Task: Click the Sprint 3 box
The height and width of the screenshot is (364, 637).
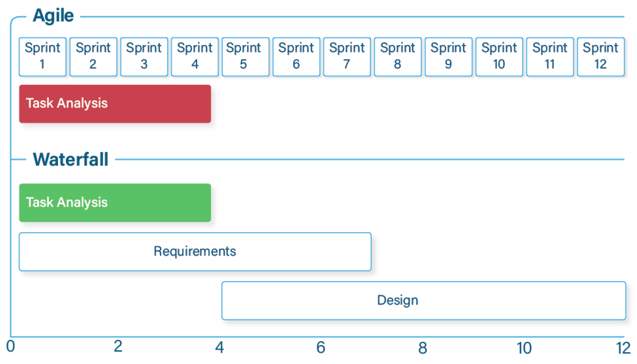Action: [144, 57]
